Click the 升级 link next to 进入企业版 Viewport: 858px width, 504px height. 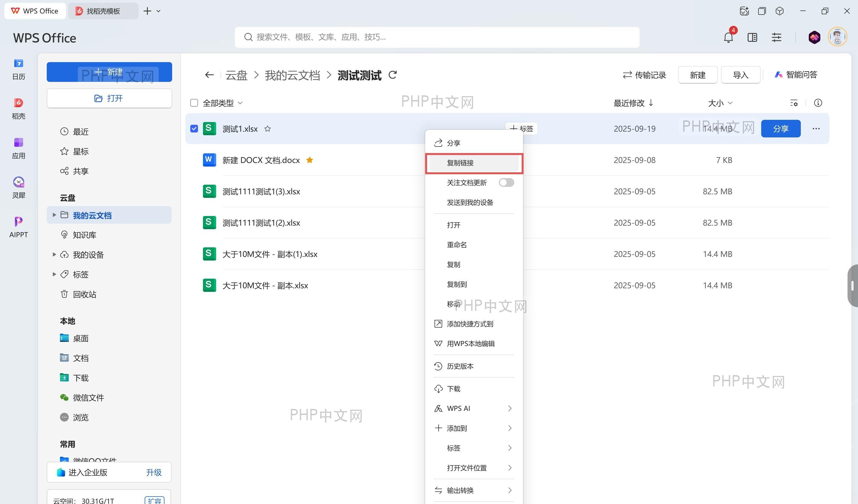point(153,472)
